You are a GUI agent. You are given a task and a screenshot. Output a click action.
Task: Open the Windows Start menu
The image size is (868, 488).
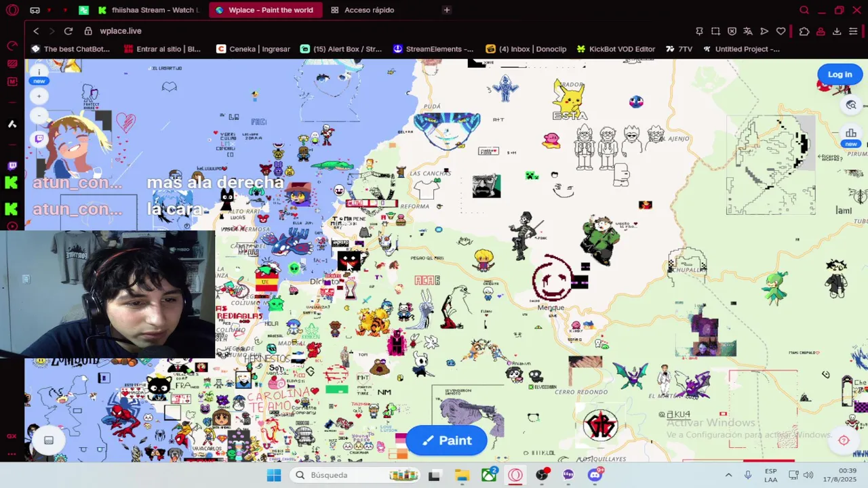point(274,475)
